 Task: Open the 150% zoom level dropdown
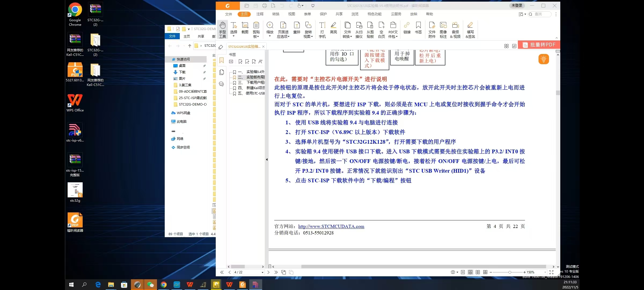point(545,272)
